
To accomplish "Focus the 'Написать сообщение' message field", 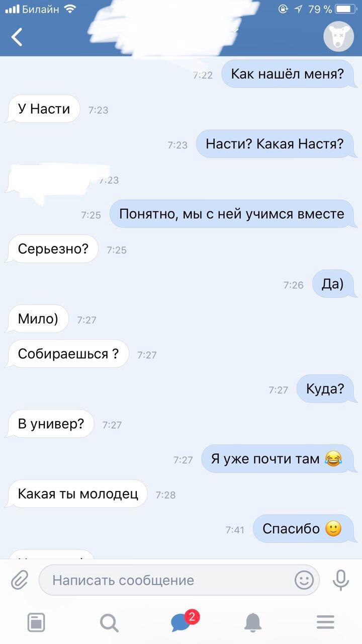I will click(179, 580).
